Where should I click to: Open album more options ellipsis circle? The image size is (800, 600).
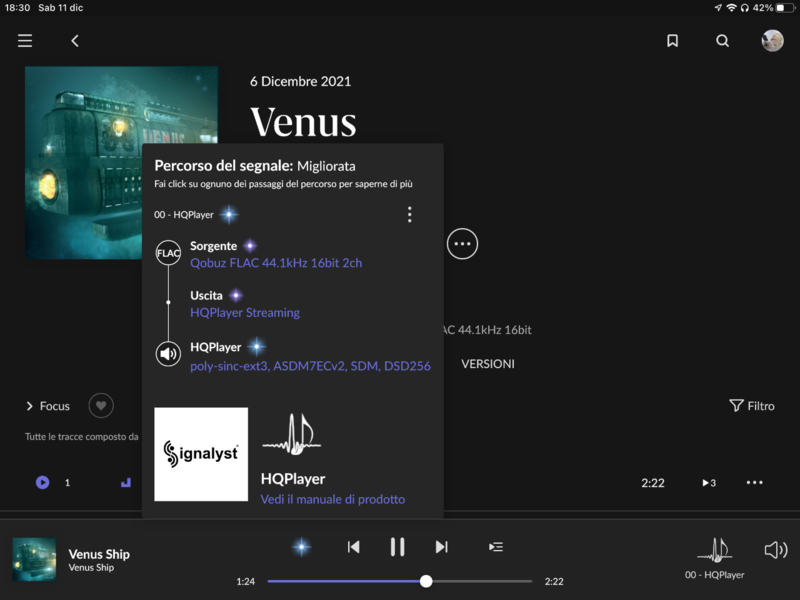point(462,244)
